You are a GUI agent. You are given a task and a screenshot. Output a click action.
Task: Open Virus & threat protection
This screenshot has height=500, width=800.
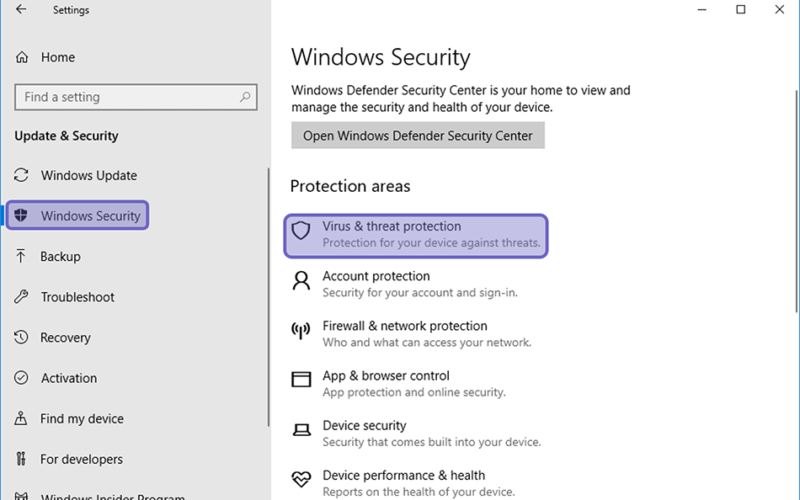pyautogui.click(x=416, y=236)
